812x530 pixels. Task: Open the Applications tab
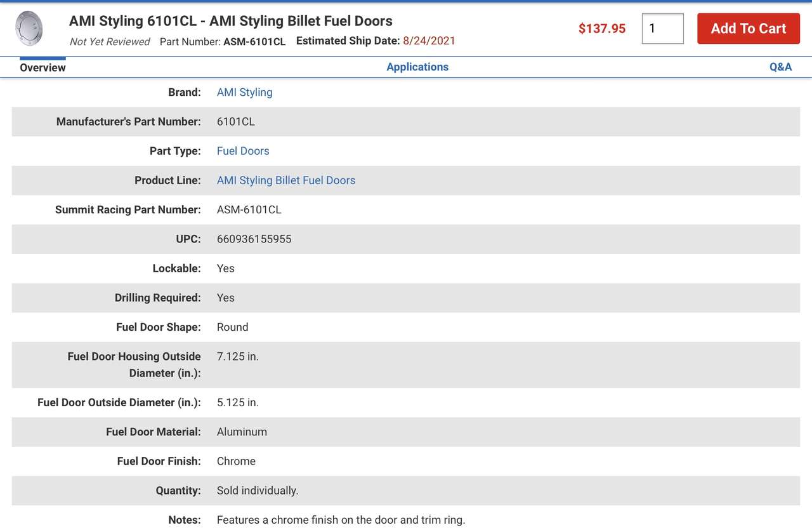coord(417,67)
